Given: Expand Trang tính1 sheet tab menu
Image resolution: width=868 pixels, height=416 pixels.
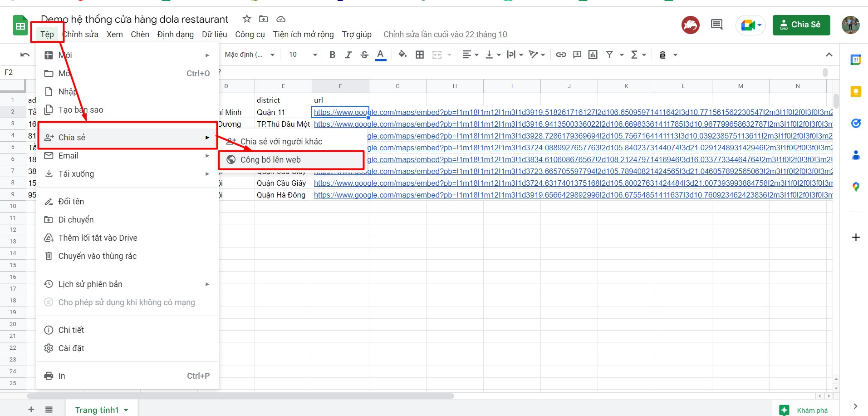Looking at the screenshot, I should 126,410.
